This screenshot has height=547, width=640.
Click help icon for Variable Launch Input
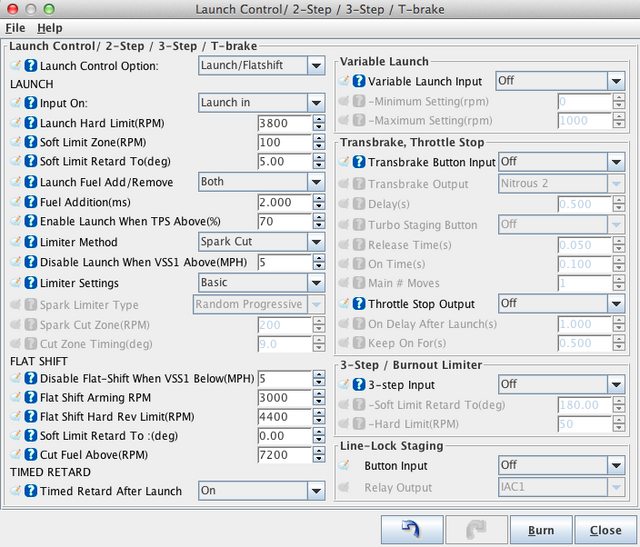tap(359, 81)
